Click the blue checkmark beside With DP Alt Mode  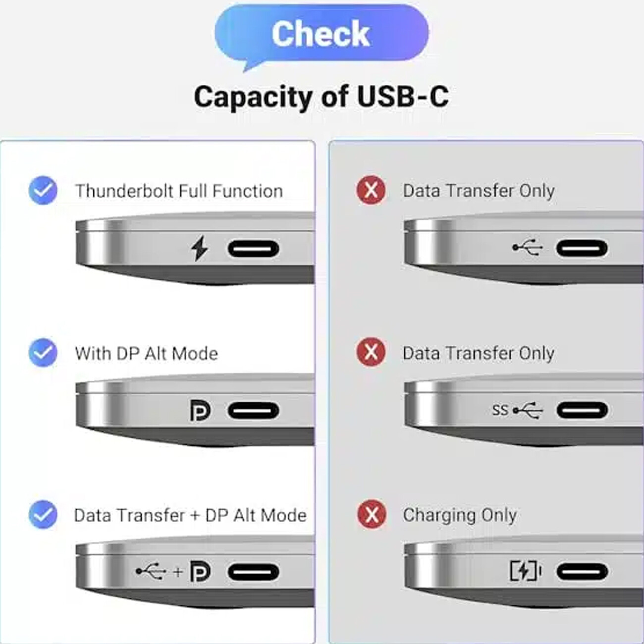tap(43, 353)
